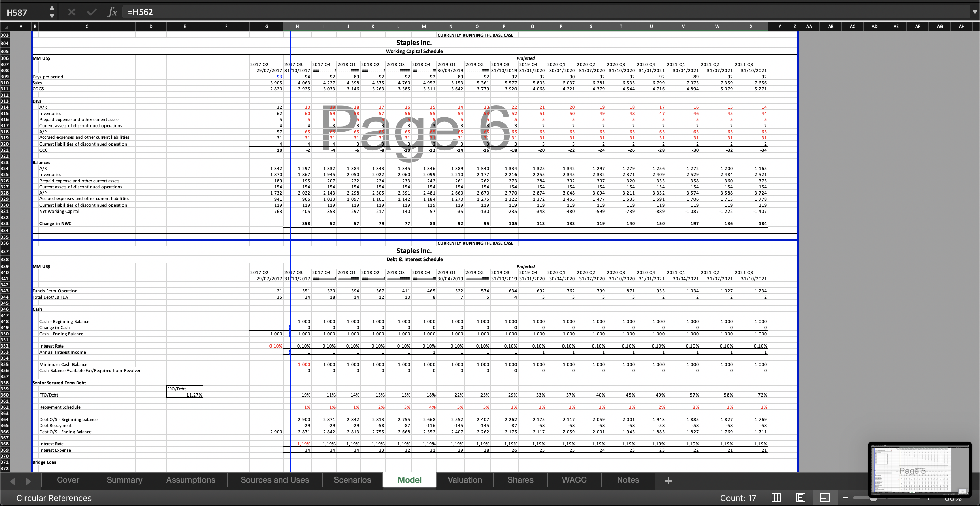Click the Working Capital Schedule heading
The width and height of the screenshot is (980, 506).
[x=414, y=51]
